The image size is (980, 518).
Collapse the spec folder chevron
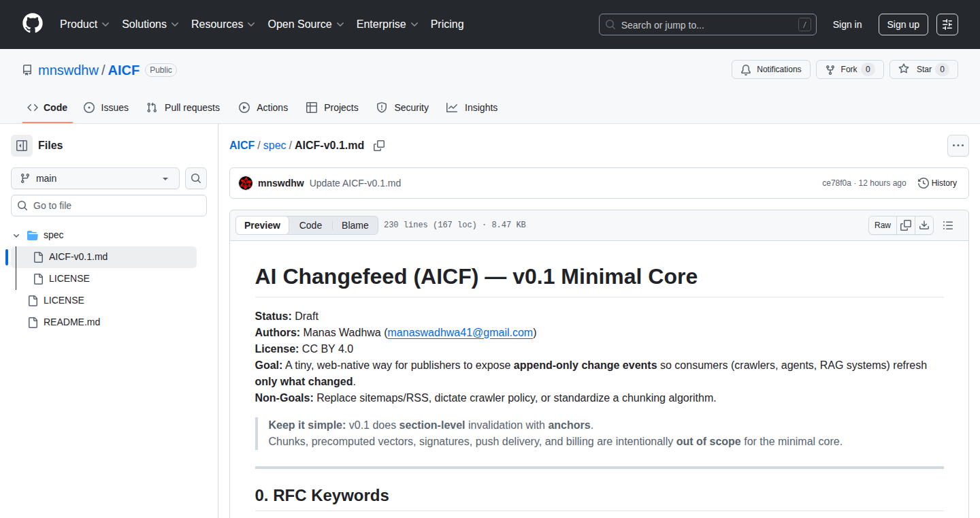point(16,235)
